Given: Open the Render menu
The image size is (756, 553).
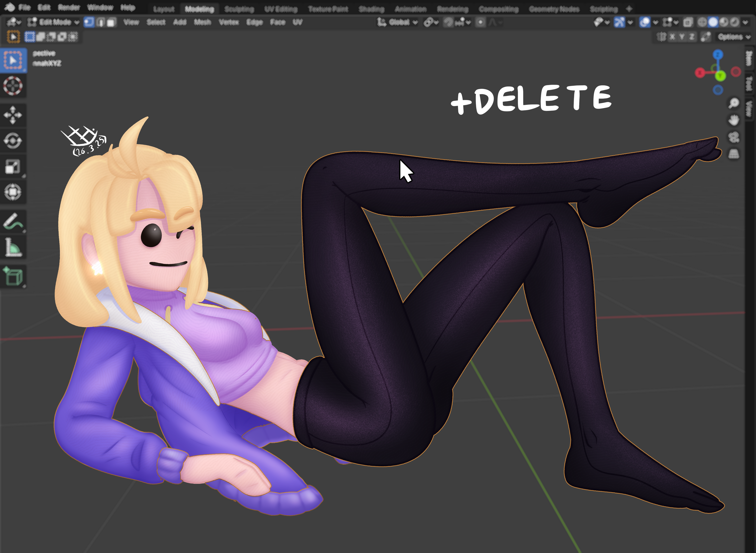Looking at the screenshot, I should pyautogui.click(x=69, y=7).
